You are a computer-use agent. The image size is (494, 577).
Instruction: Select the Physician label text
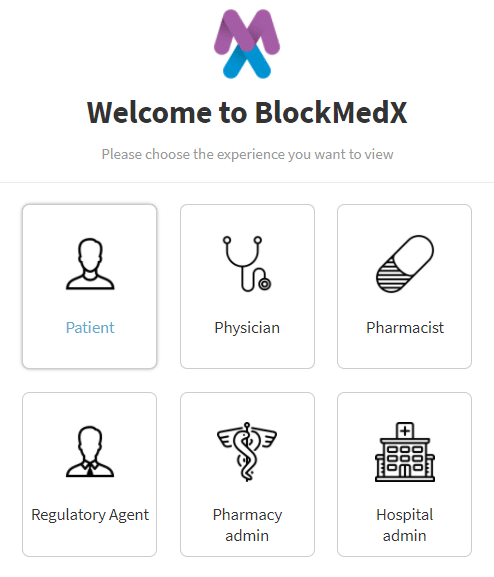pos(247,328)
